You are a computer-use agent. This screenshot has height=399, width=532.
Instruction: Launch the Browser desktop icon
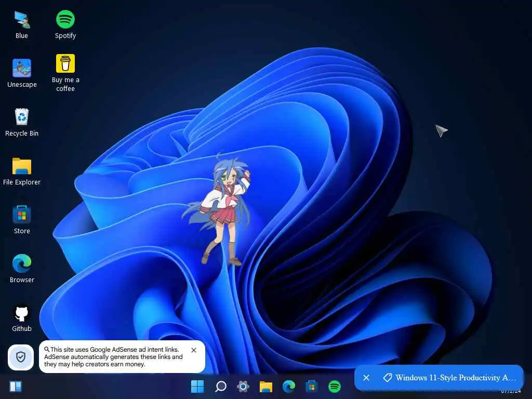coord(22,269)
